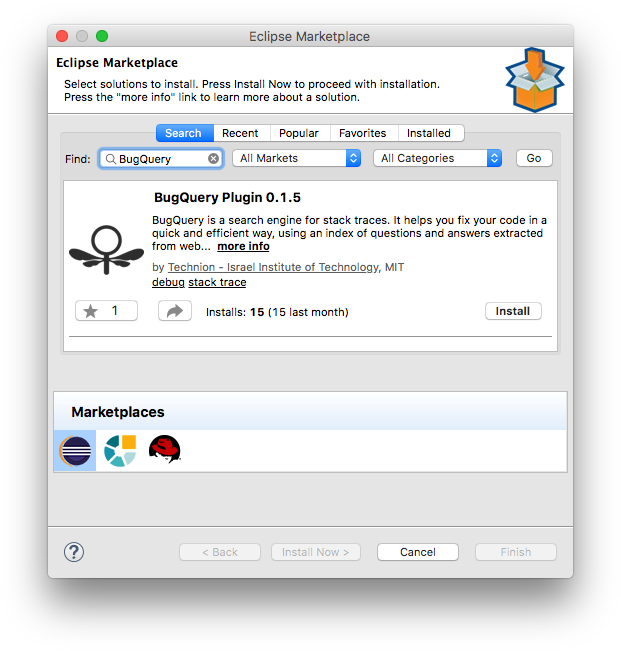621x651 pixels.
Task: Click the Go button
Action: 534,158
